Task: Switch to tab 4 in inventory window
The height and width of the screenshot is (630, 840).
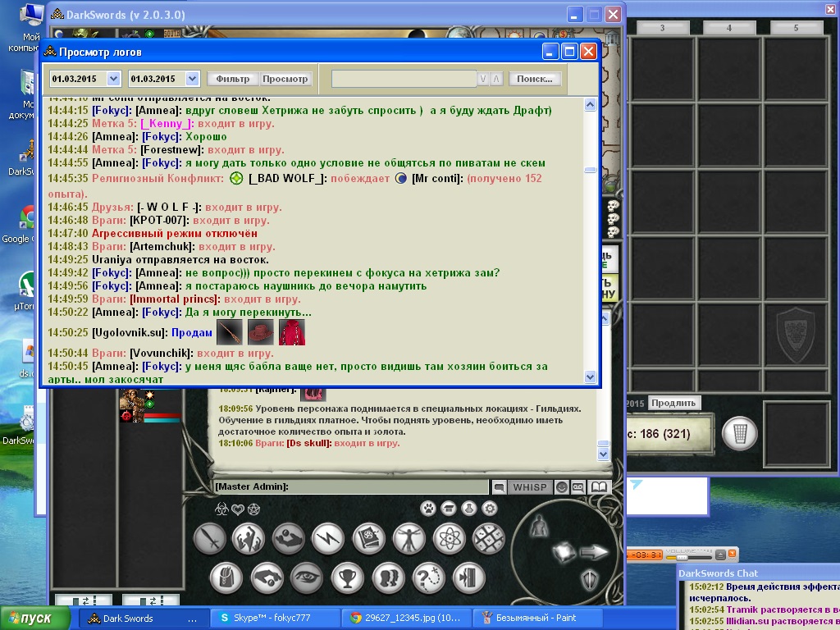Action: pos(729,28)
